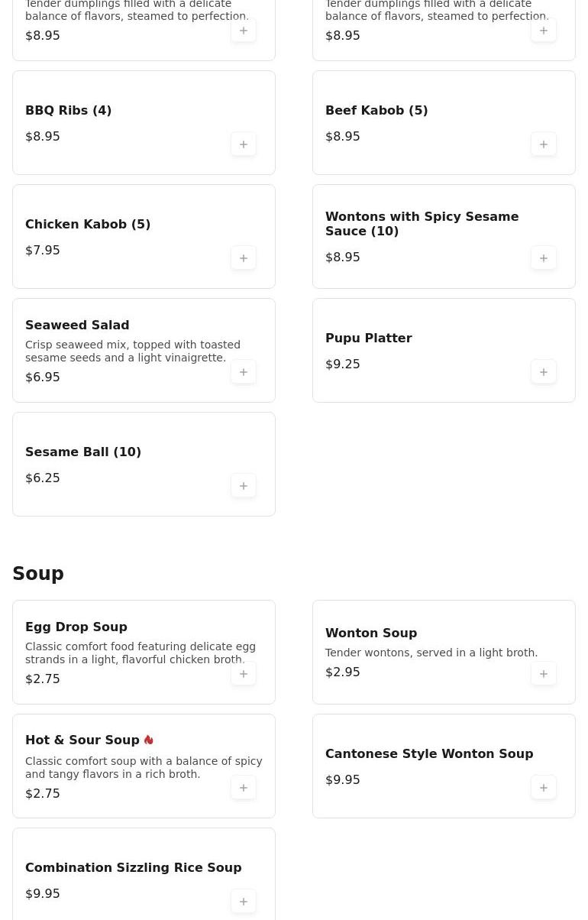Screen dimensions: 588x920
Task: Add Hot & Sour Soup plus icon
Action: (244, 788)
